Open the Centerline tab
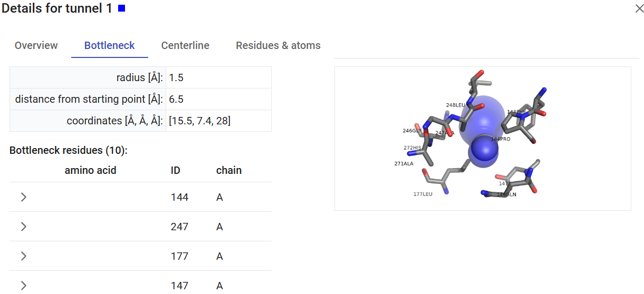The image size is (644, 294). 185,46
